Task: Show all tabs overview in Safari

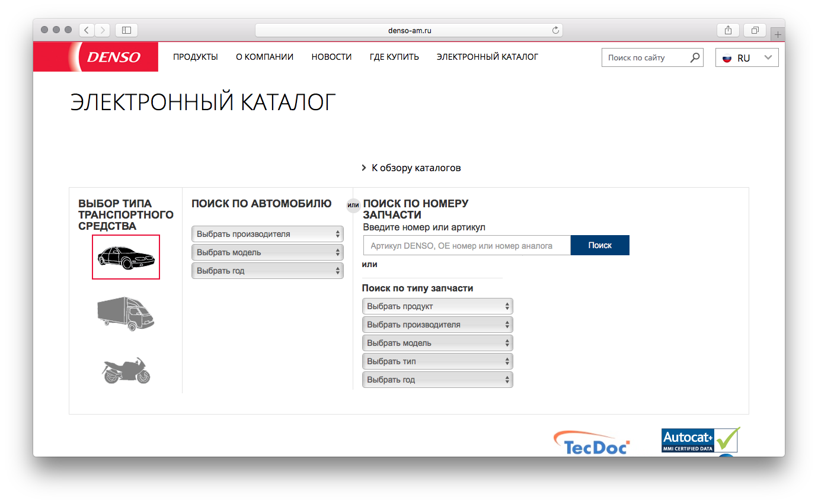Action: coord(755,30)
